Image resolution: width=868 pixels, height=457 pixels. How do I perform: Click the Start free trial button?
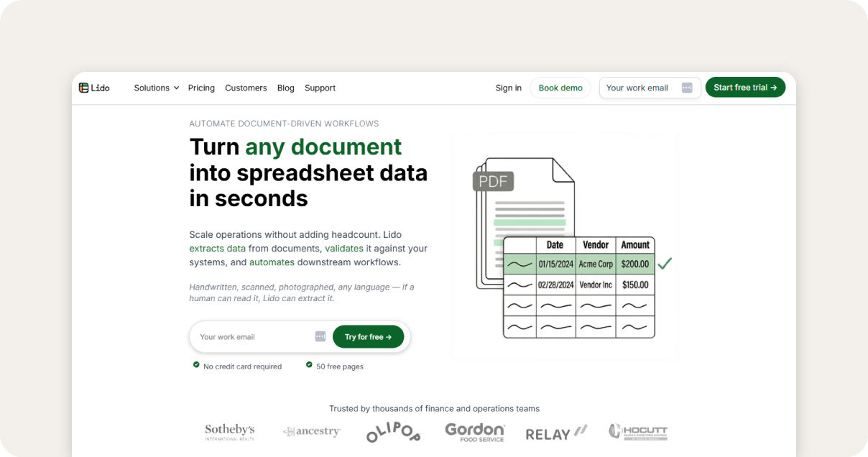point(745,88)
